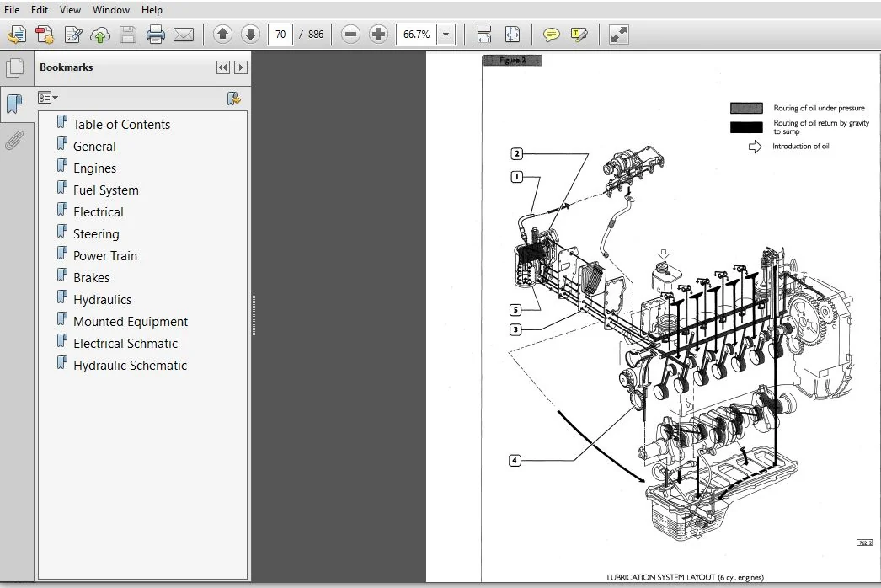Click callout number 4 on the diagram
The height and width of the screenshot is (588, 881).
tap(514, 461)
